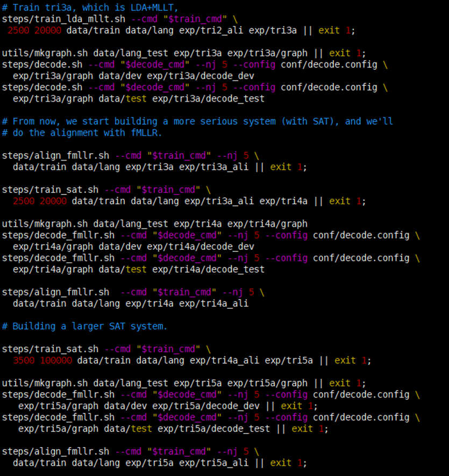Click exp/tri3a_ali on the align_fmllr.sh continuation line

click(214, 167)
